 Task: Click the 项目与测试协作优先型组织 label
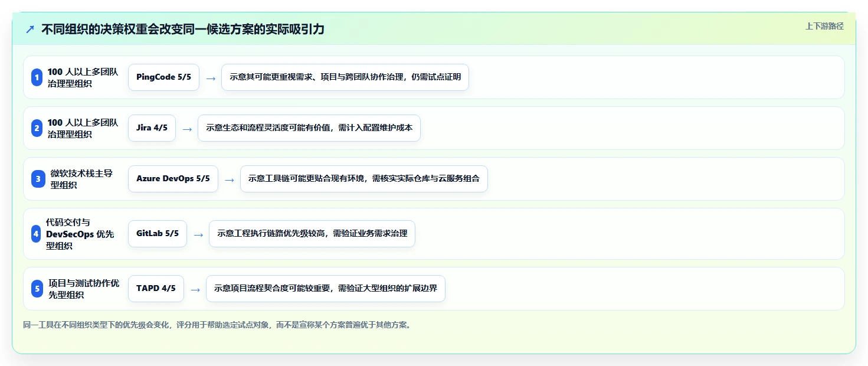point(84,289)
